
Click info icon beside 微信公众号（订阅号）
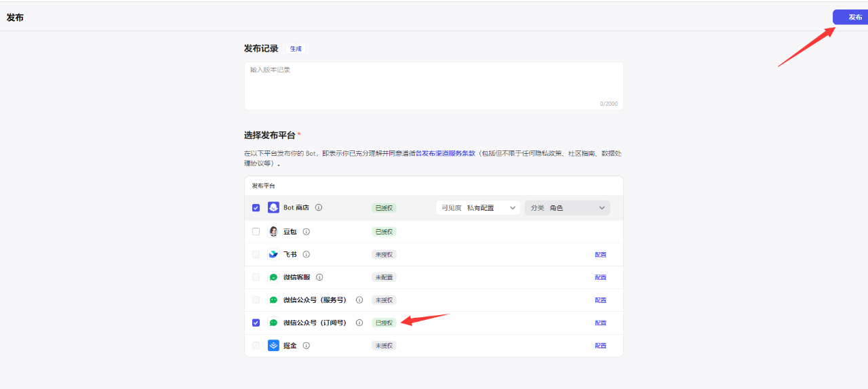pyautogui.click(x=359, y=323)
